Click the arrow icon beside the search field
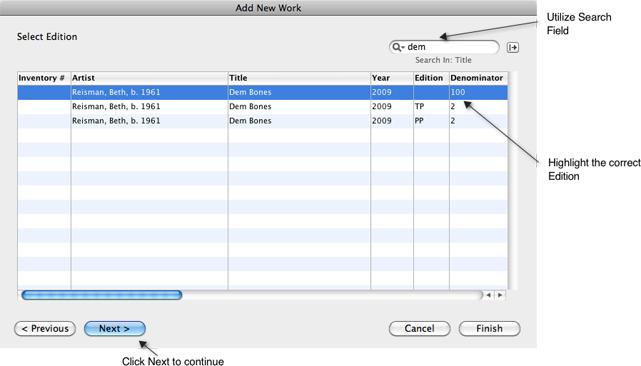Viewport: 641px width, 366px height. [x=513, y=47]
